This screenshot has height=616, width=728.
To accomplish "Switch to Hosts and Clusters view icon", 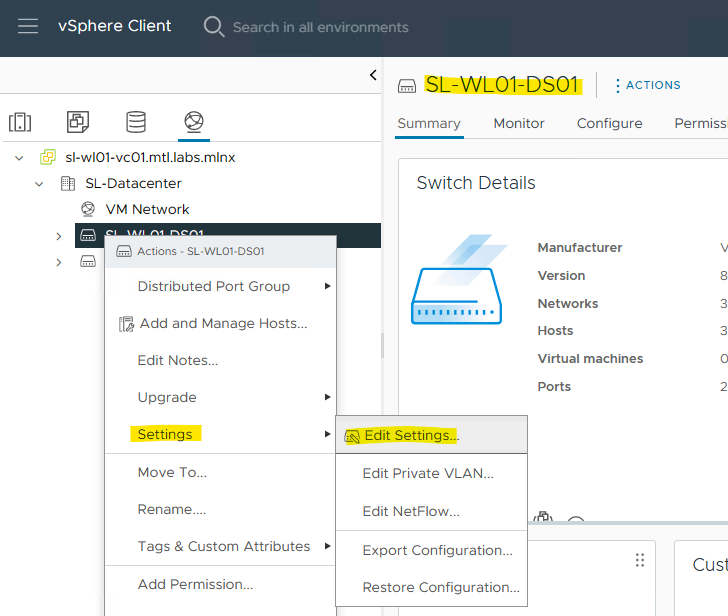I will [20, 122].
